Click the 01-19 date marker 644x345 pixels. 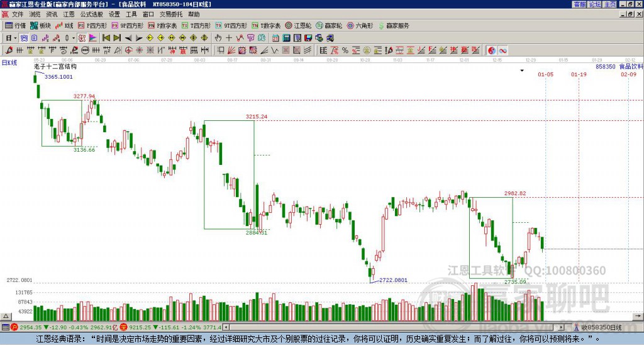[579, 74]
